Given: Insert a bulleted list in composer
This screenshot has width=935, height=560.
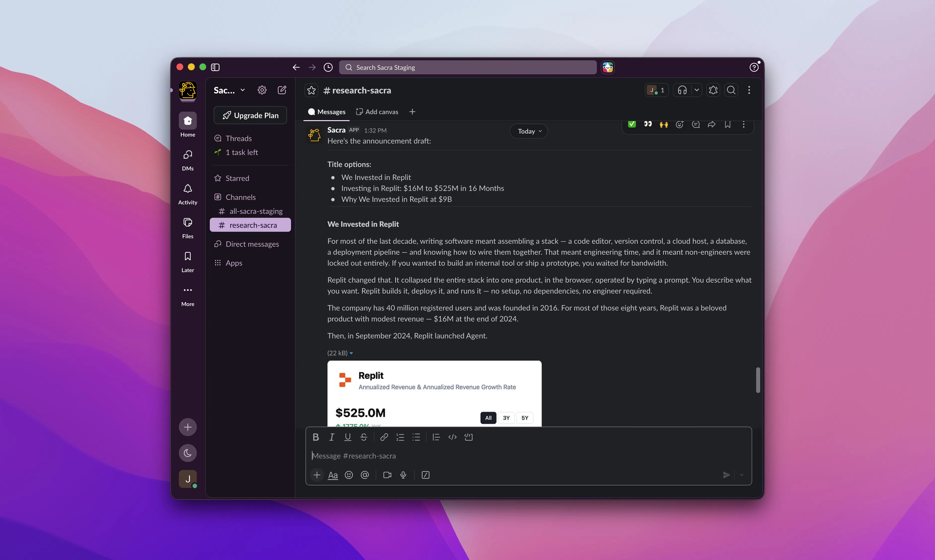Looking at the screenshot, I should [416, 437].
